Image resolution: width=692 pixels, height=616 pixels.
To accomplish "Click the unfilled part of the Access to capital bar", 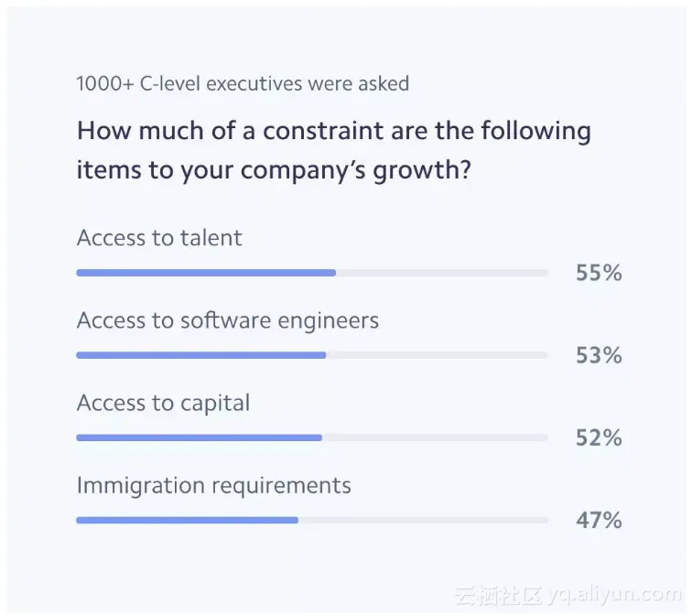I will click(x=435, y=438).
